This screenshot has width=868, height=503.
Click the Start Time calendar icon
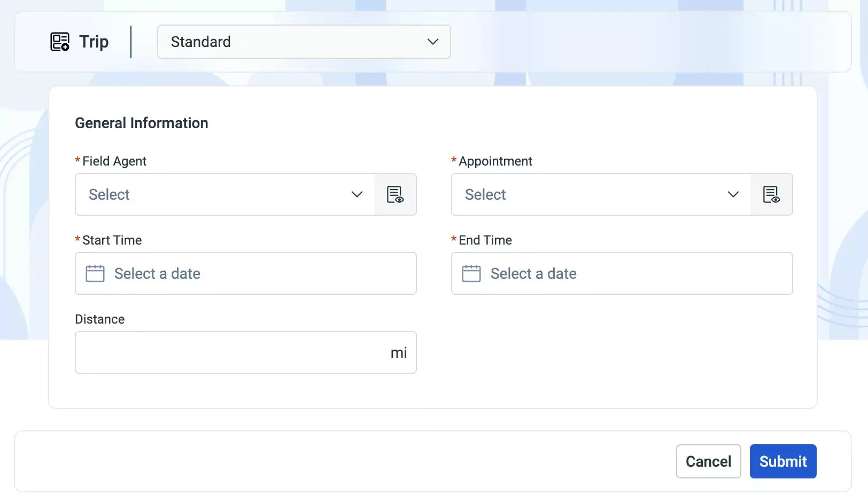point(95,273)
